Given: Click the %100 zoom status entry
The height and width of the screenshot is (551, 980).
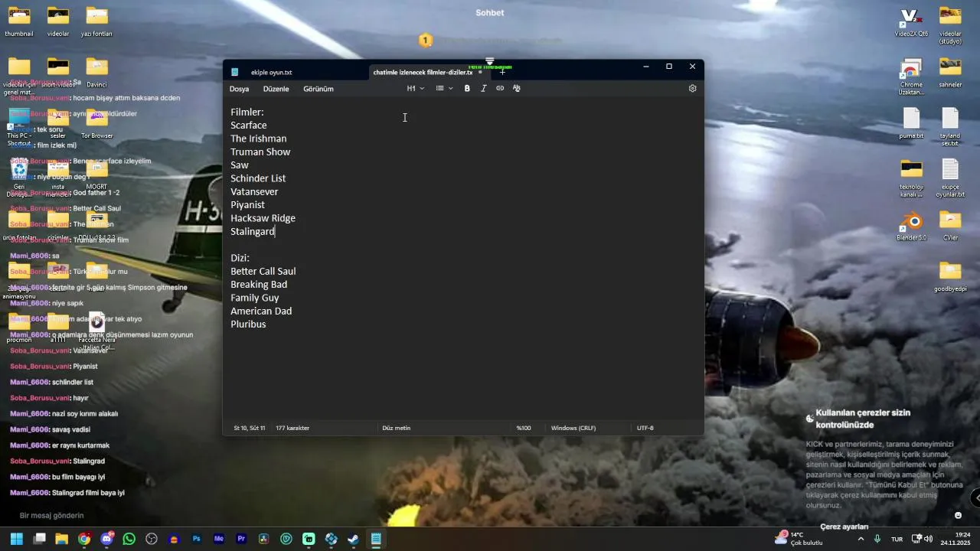Looking at the screenshot, I should tap(524, 428).
